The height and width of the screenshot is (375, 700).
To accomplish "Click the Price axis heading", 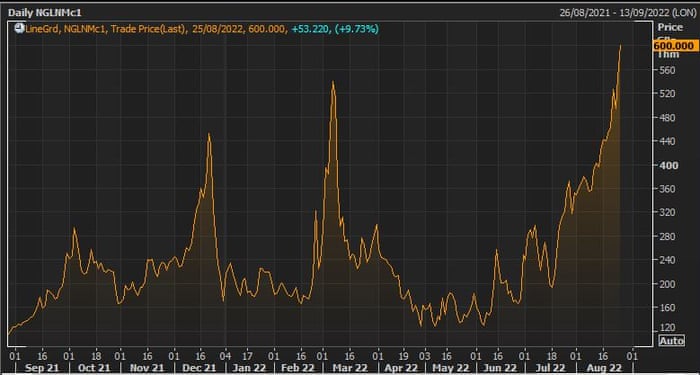I will (670, 27).
